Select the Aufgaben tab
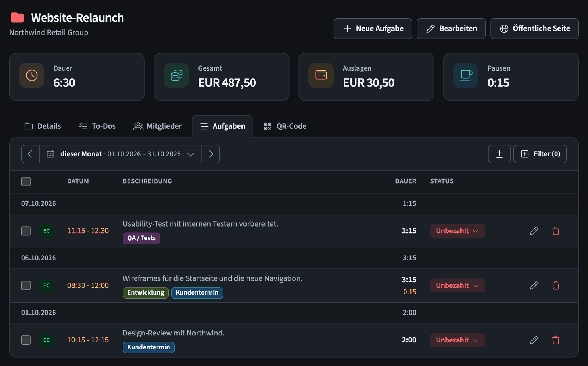 [x=222, y=126]
